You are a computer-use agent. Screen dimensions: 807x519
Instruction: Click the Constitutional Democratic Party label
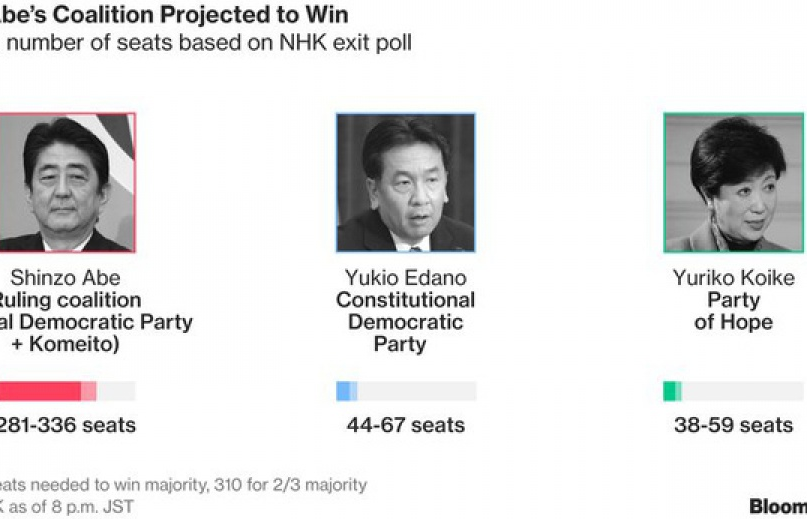(x=405, y=322)
